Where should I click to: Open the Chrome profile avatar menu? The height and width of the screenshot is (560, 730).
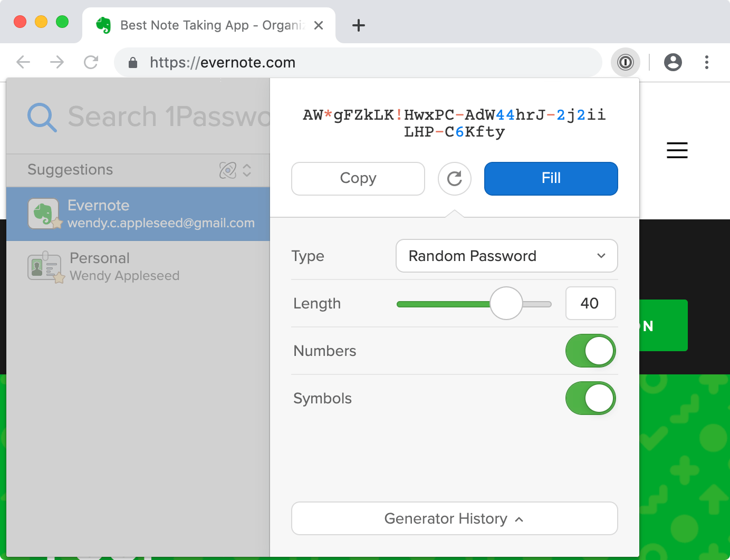click(673, 62)
